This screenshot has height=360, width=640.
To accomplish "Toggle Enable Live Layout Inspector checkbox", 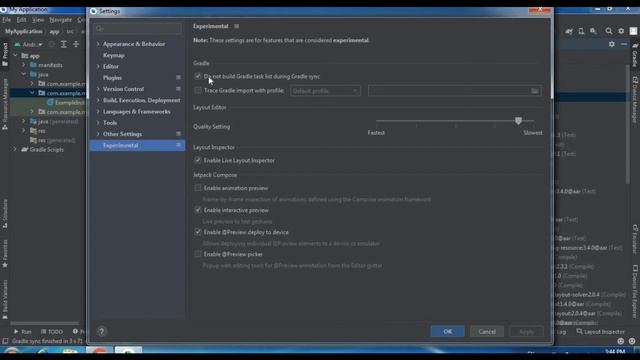I will click(198, 160).
